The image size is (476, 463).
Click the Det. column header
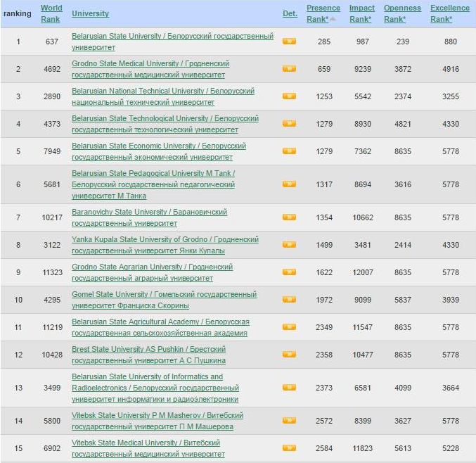coord(290,13)
